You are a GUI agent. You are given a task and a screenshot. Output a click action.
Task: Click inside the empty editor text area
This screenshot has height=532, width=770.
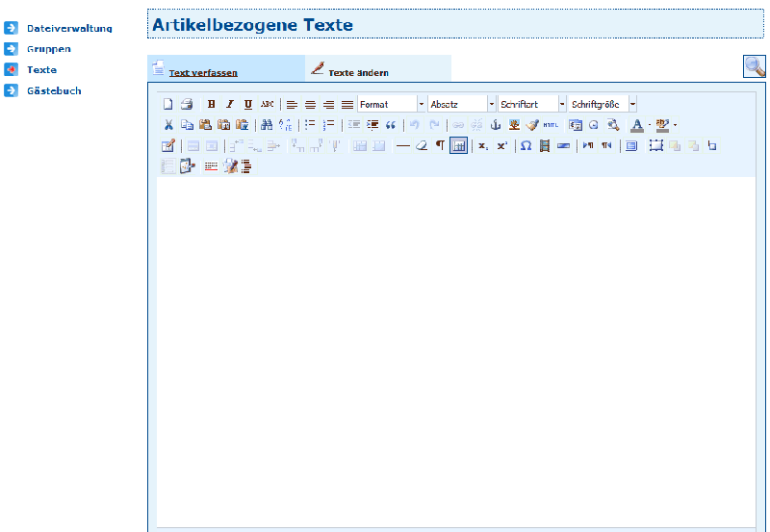(456, 352)
